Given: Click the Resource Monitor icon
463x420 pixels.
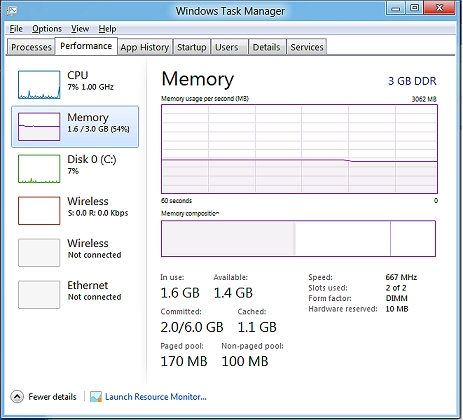Looking at the screenshot, I should coord(96,397).
